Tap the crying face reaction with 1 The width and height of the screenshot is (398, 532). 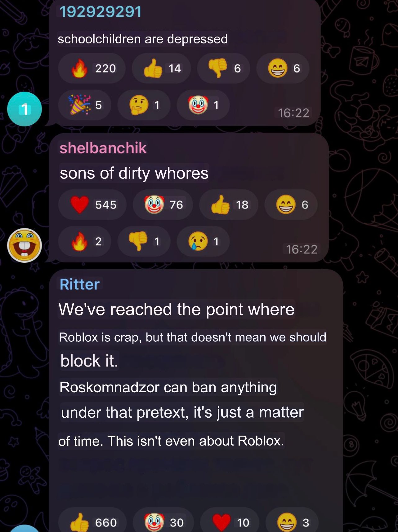click(203, 241)
